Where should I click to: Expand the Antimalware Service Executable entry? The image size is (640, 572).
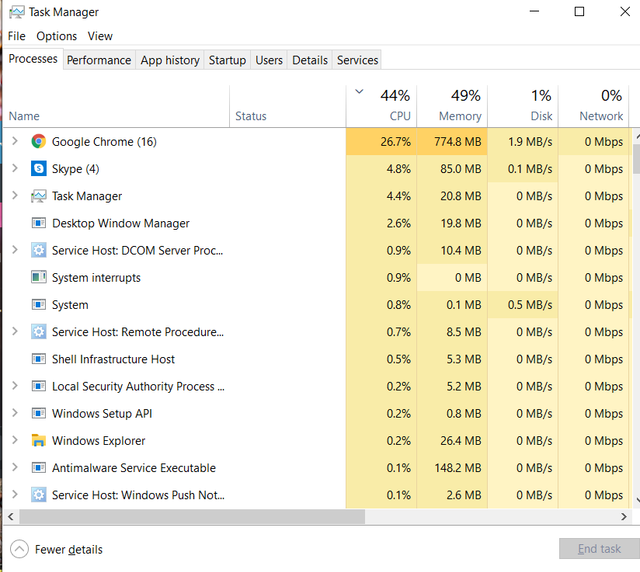pos(15,467)
